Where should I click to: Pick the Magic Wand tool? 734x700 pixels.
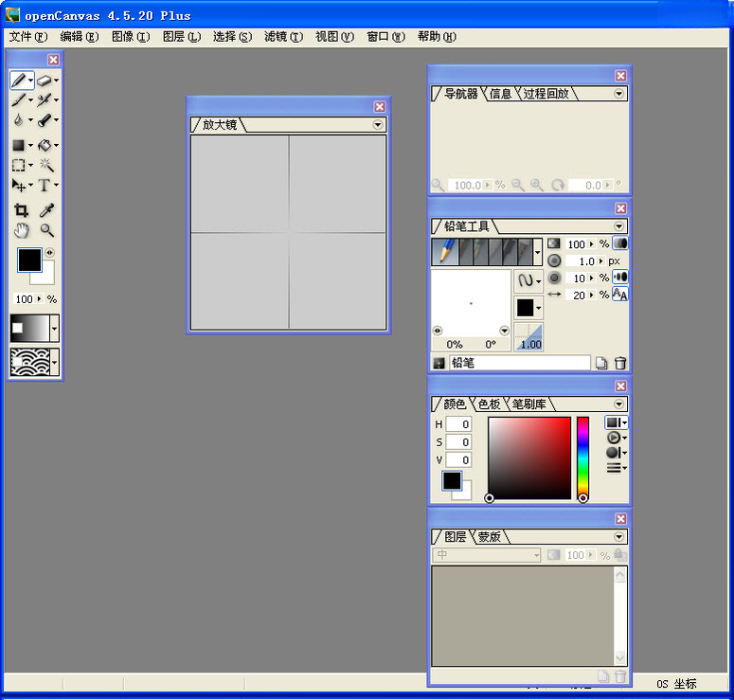pyautogui.click(x=45, y=165)
